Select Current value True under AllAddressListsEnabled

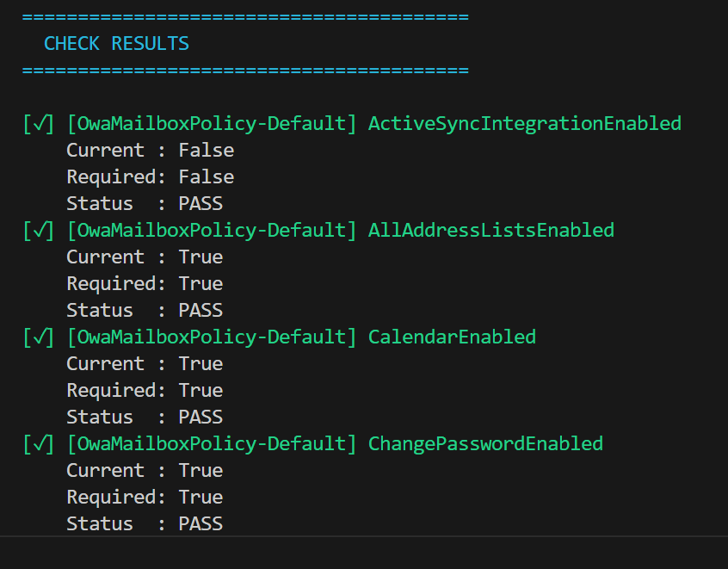(201, 257)
